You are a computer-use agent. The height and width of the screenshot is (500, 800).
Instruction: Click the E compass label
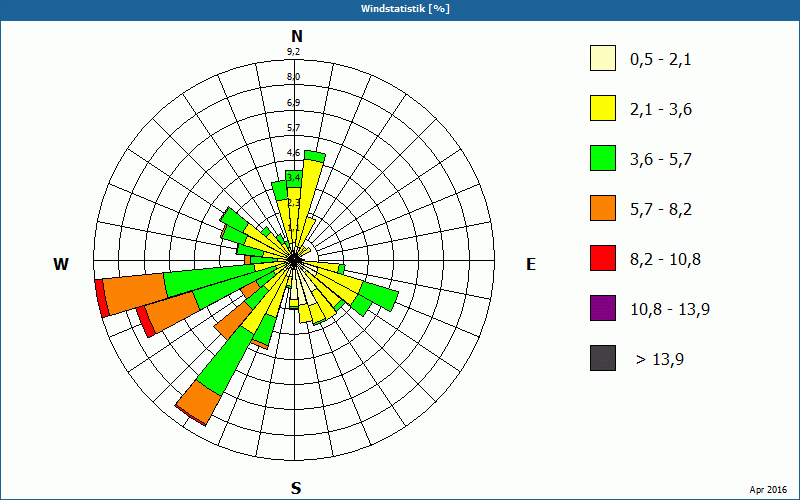click(531, 264)
